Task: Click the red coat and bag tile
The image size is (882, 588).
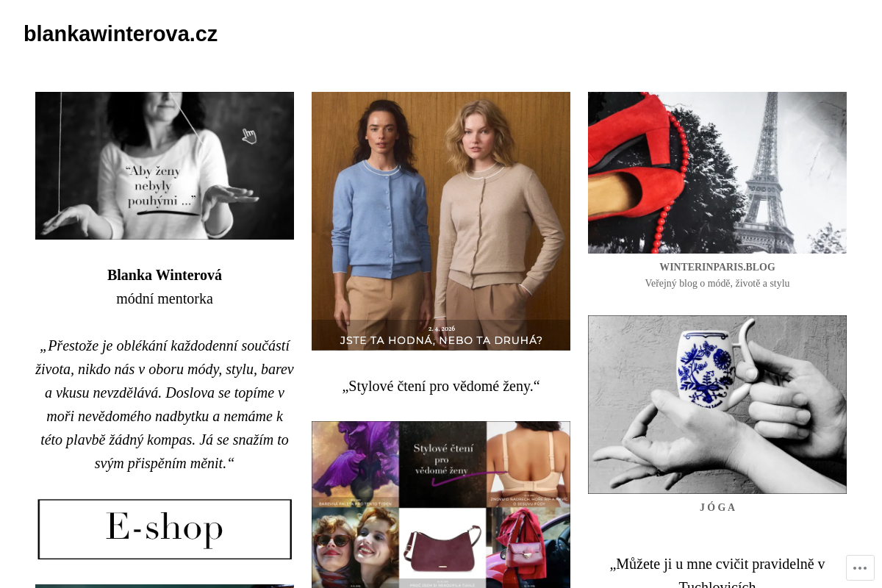Action: (x=528, y=548)
